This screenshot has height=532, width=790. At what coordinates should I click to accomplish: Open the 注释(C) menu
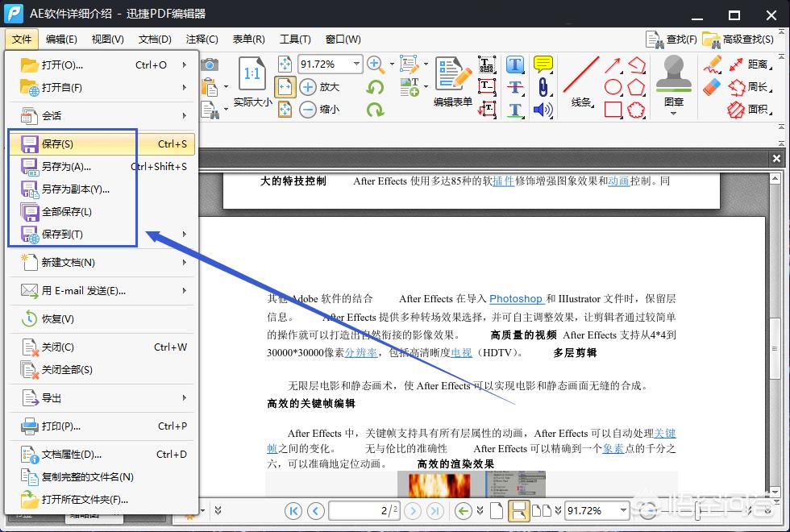pyautogui.click(x=201, y=39)
